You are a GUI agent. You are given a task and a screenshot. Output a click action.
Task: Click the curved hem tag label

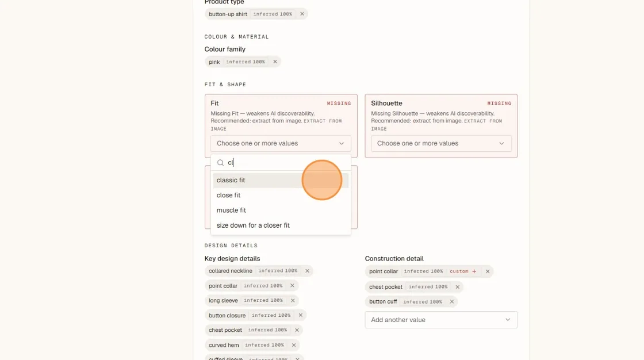[x=224, y=345]
